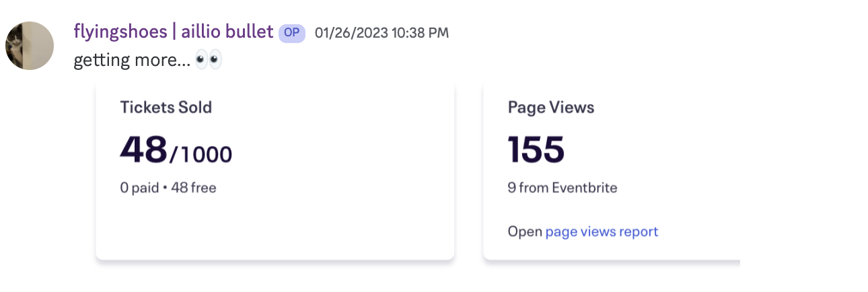Open the Tickets Sold card image
868x292 pixels.
(x=275, y=171)
